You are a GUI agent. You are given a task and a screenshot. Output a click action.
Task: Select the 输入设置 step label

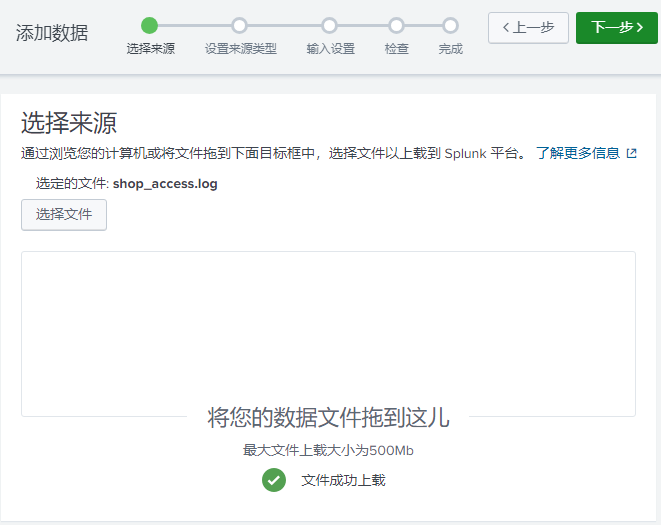click(x=330, y=49)
